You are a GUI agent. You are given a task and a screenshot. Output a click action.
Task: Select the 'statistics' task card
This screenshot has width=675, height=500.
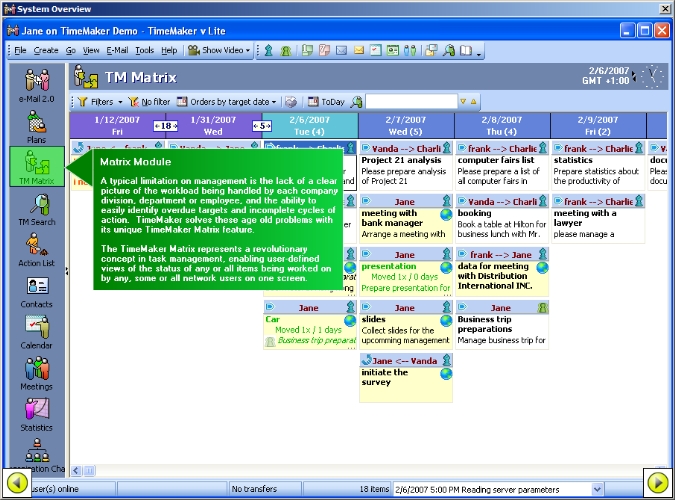point(598,166)
